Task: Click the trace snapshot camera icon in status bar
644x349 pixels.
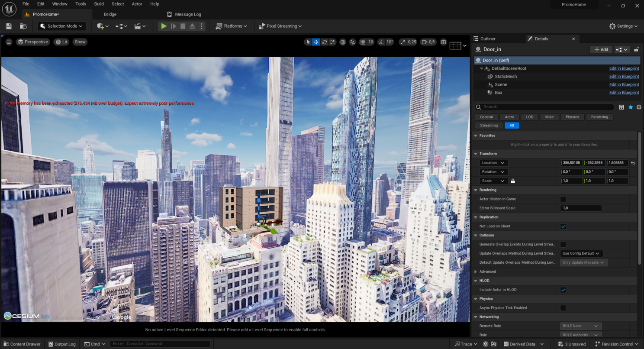Action: [494, 344]
